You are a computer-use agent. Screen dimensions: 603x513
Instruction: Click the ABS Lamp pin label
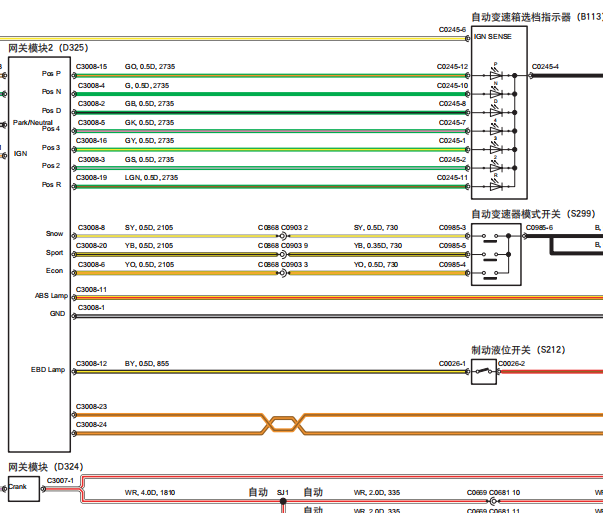pos(51,295)
